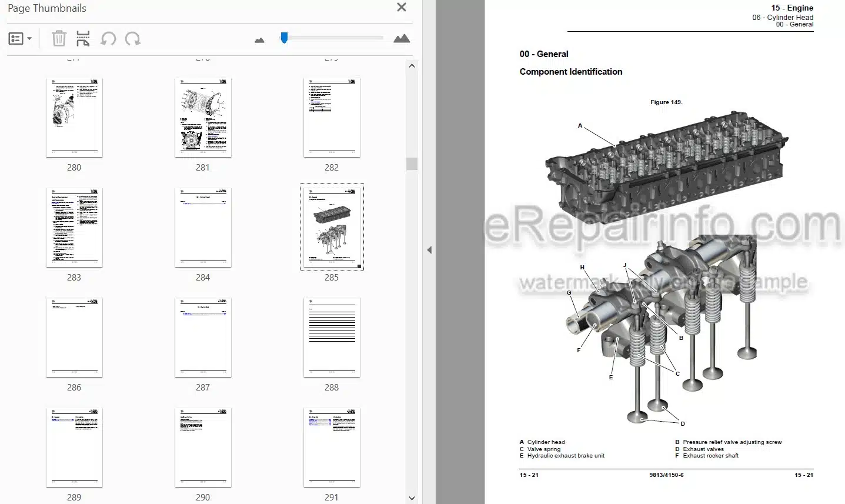
Task: Select page 291 thumbnail
Action: tap(332, 448)
